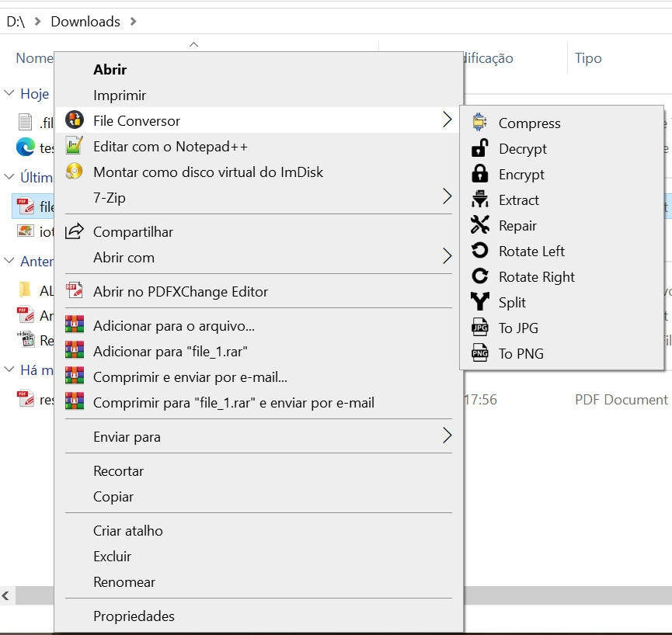Image resolution: width=672 pixels, height=635 pixels.
Task: Click WinRAR icon beside Adicionar para o arquivo
Action: pos(74,324)
